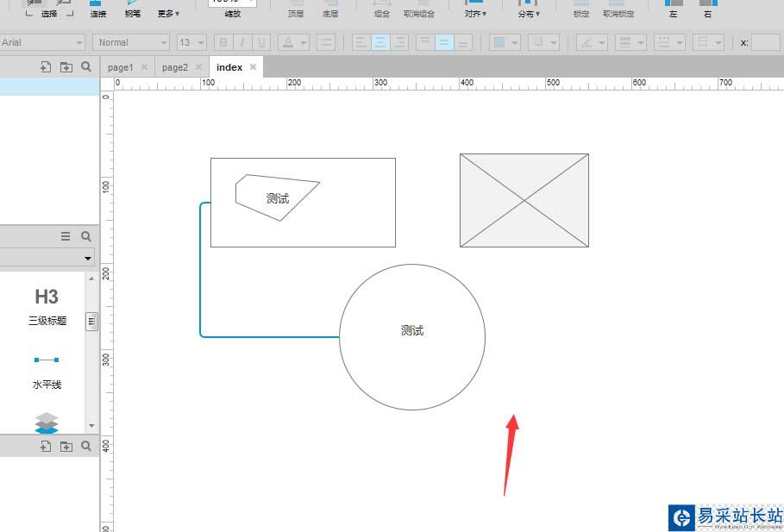Image resolution: width=784 pixels, height=532 pixels.
Task: Search in the masters panel
Action: pos(86,446)
